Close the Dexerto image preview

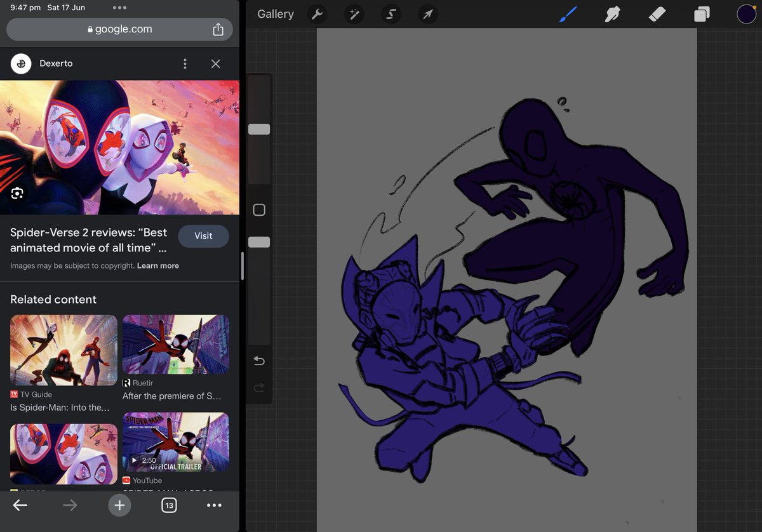[216, 63]
